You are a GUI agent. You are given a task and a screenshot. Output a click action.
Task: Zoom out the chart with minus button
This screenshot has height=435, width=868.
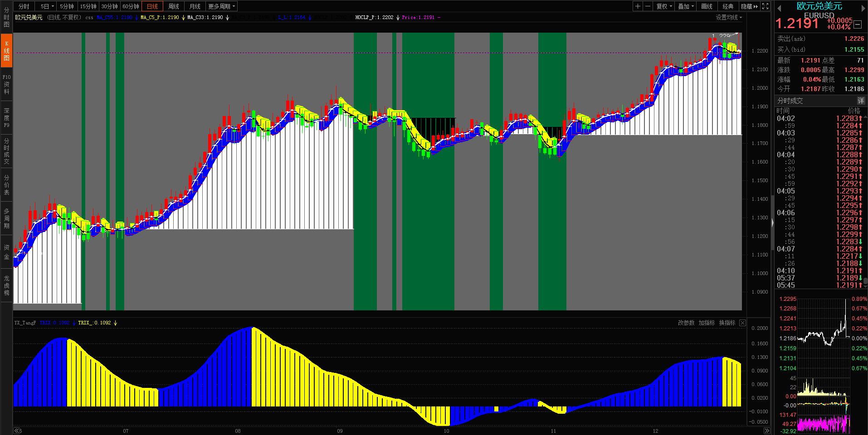(648, 6)
